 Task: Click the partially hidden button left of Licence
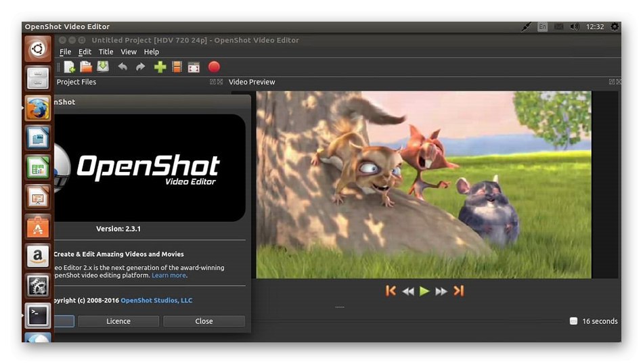(x=64, y=321)
